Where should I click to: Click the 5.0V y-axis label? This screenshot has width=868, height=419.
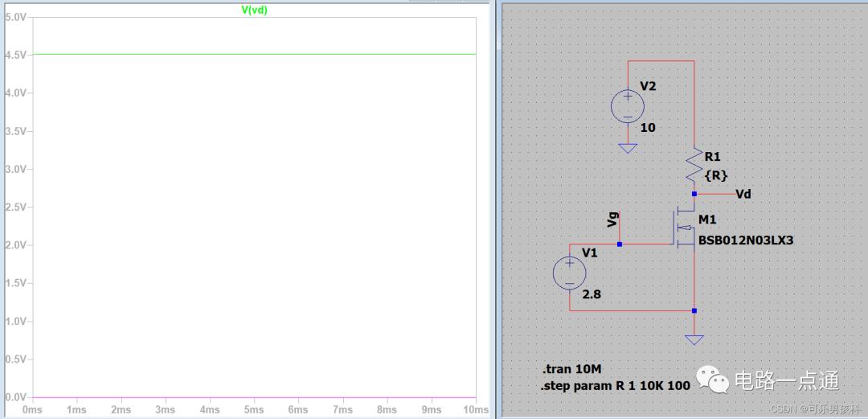click(x=15, y=17)
